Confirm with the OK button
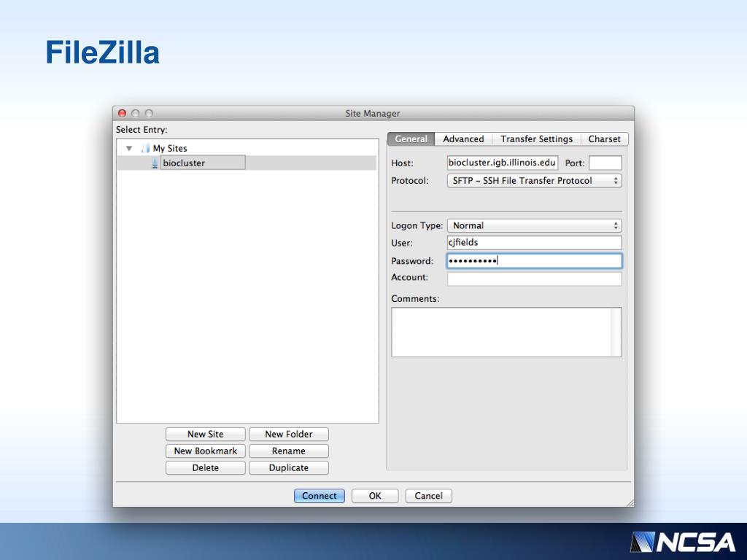747x560 pixels. click(x=375, y=496)
